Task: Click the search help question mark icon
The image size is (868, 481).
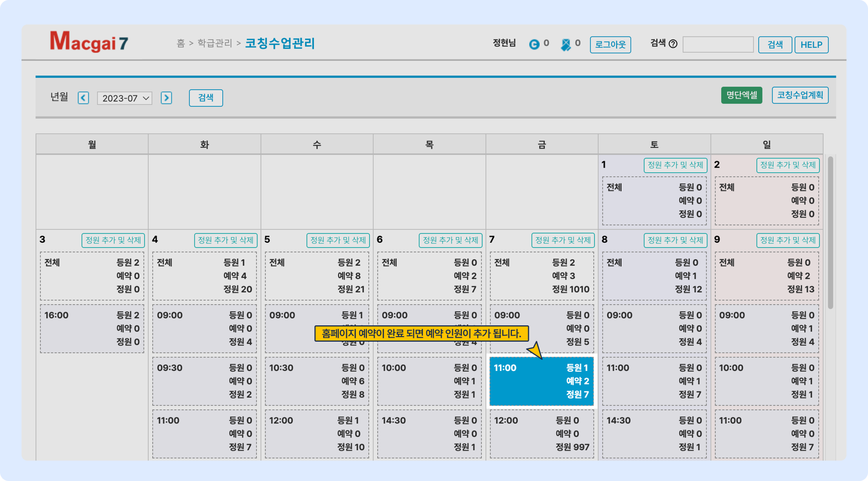Action: coord(673,44)
